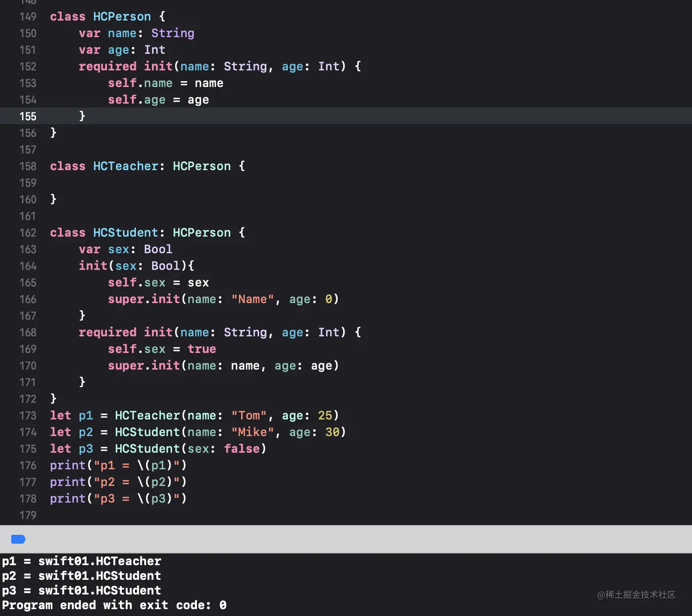Click gutter line number 162
Screen dimensions: 692x616
coord(28,233)
